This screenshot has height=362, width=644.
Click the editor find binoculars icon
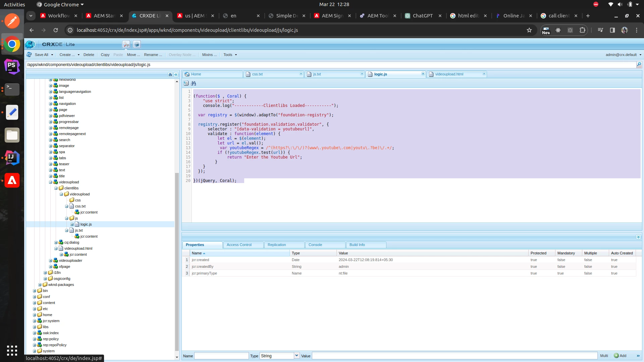pos(194,83)
